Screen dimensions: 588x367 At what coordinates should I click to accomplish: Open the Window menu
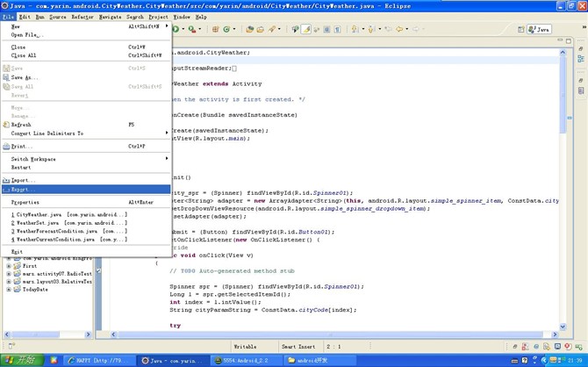[182, 17]
